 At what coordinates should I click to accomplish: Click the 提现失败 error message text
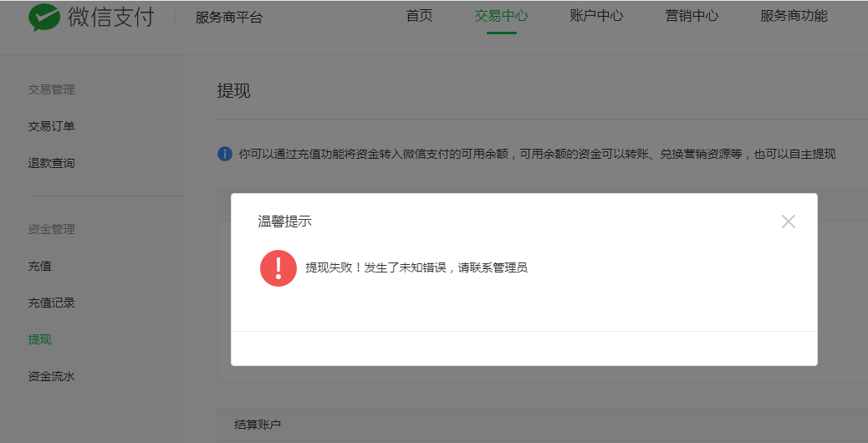coord(416,268)
